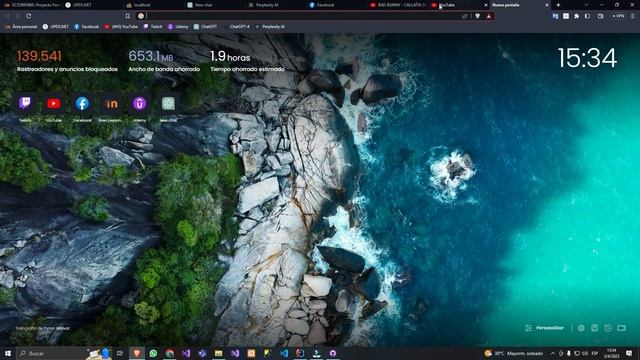Switch to the UPDS.NET tab

92,5
